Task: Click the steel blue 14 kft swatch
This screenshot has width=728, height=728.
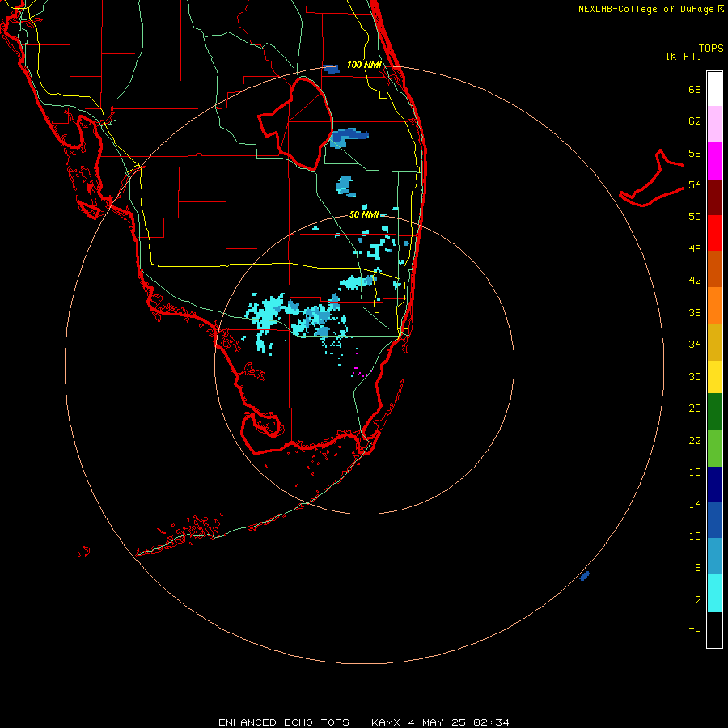Action: point(714,557)
